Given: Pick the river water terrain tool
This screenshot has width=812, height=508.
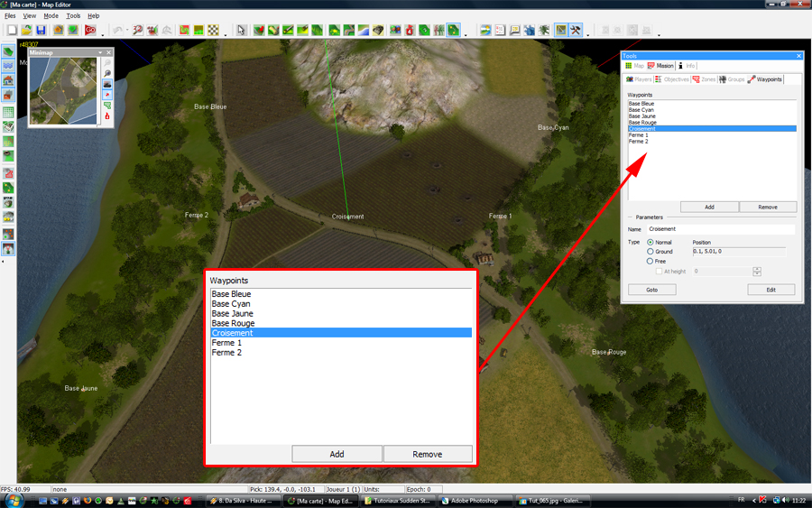Looking at the screenshot, I should coord(364,30).
